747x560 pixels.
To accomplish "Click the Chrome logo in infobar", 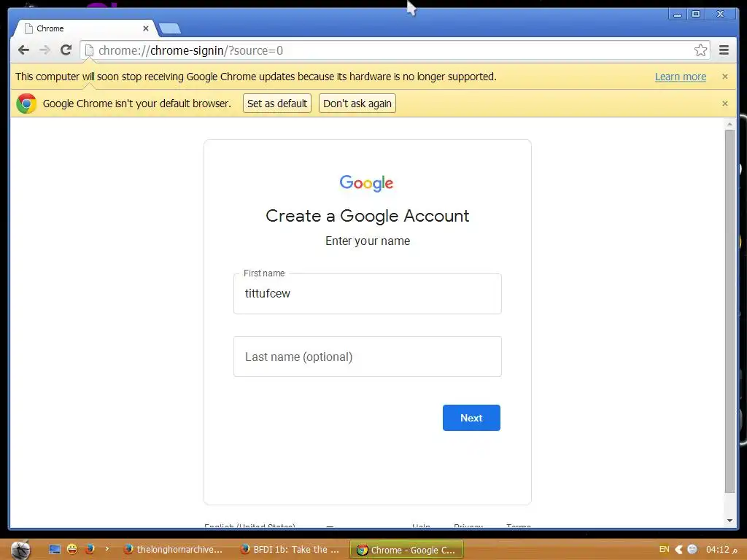I will 26,104.
